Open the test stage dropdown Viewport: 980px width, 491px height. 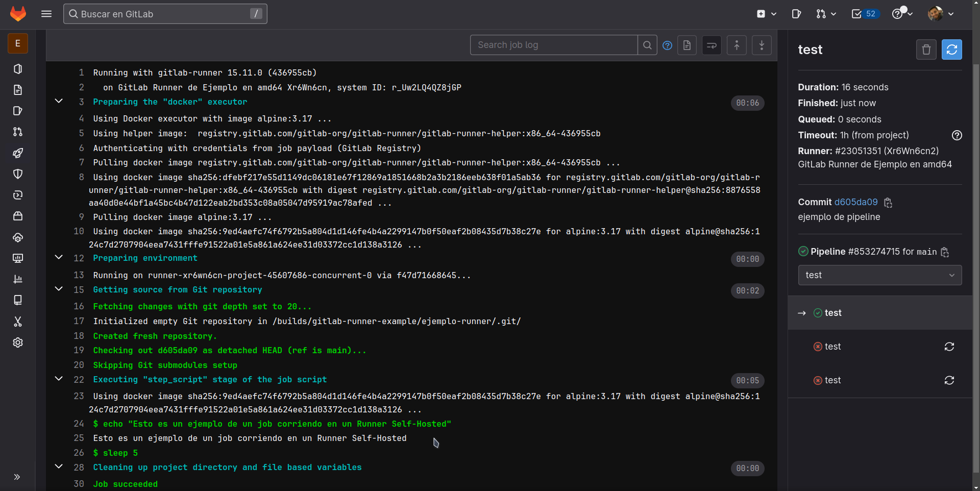point(880,275)
